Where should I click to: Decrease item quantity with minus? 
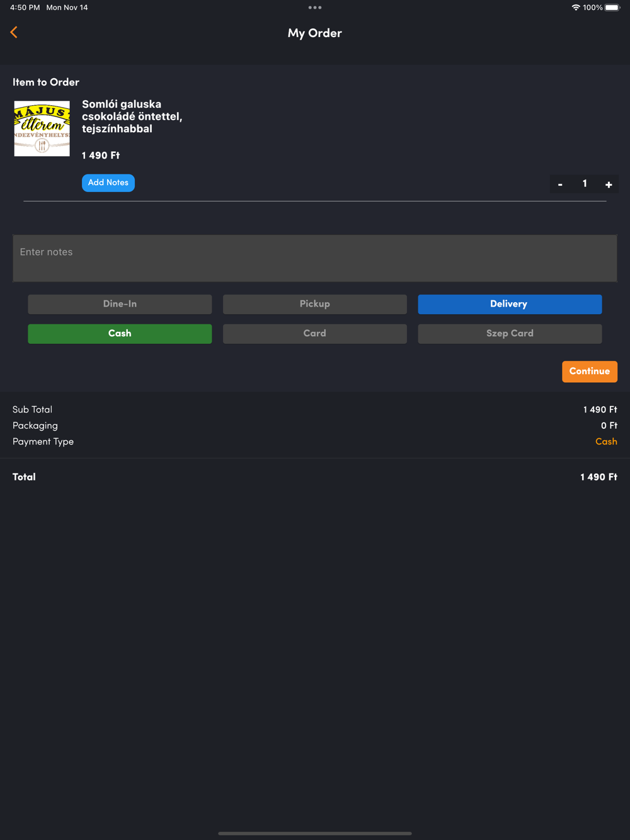(560, 184)
